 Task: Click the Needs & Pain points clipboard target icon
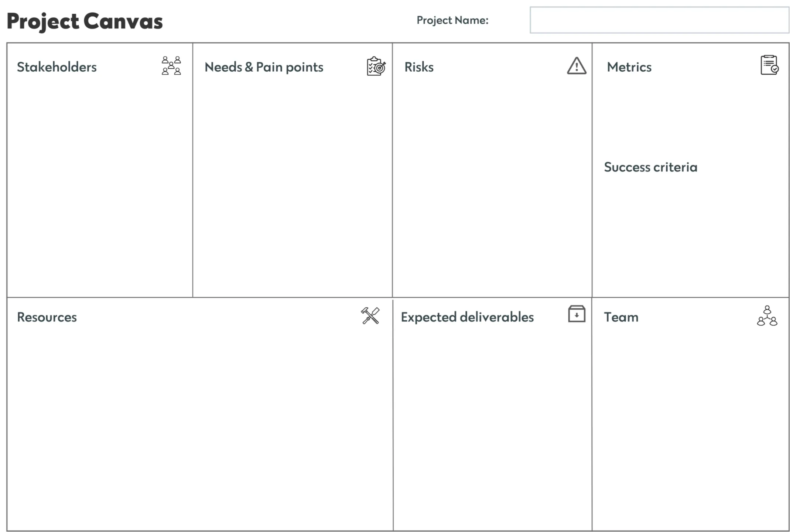(376, 66)
